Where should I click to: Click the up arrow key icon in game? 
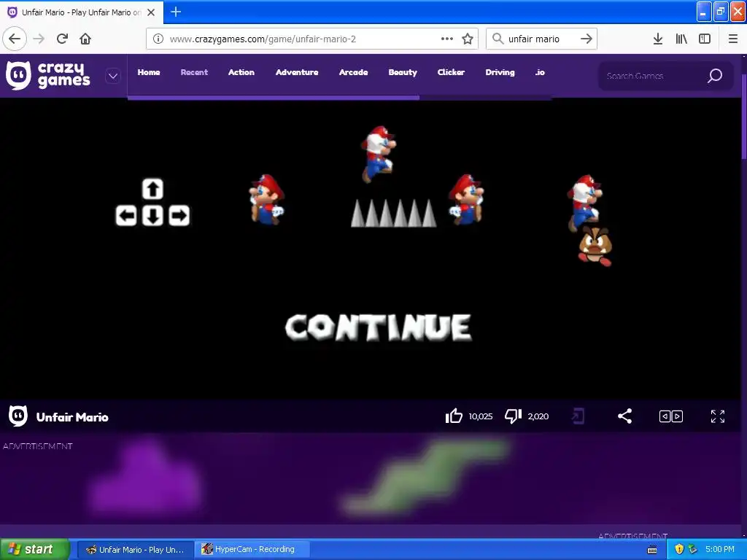[x=152, y=189]
